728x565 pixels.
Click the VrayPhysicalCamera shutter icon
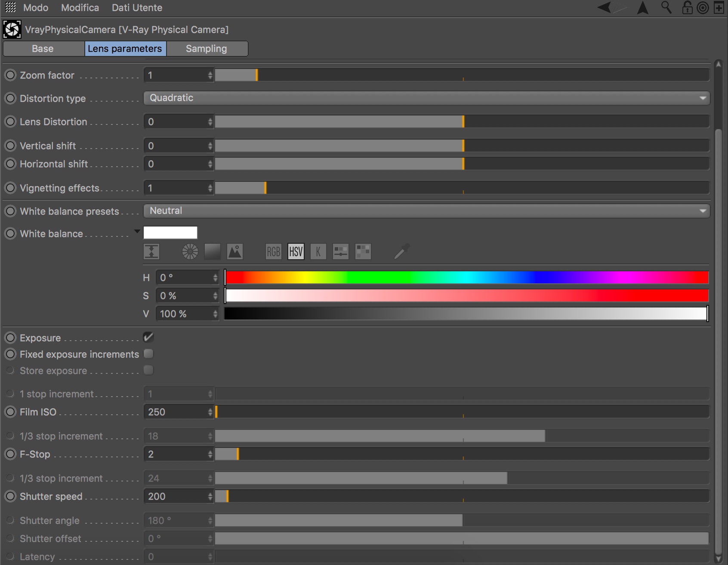(12, 29)
